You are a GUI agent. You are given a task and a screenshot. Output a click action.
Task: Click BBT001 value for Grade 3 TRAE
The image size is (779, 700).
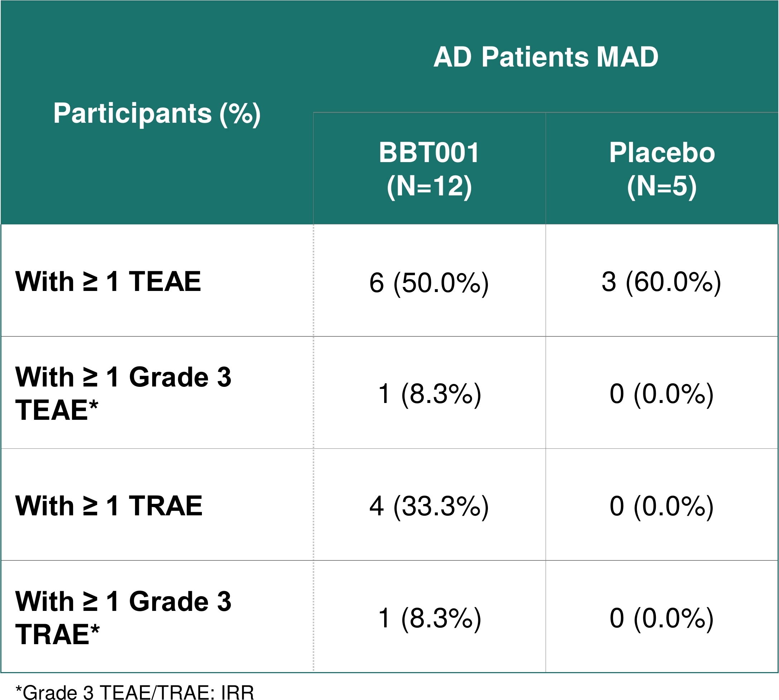[x=430, y=618]
